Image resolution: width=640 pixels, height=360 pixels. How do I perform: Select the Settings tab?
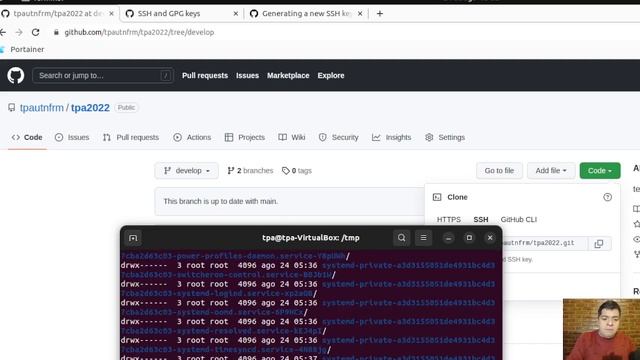click(445, 138)
